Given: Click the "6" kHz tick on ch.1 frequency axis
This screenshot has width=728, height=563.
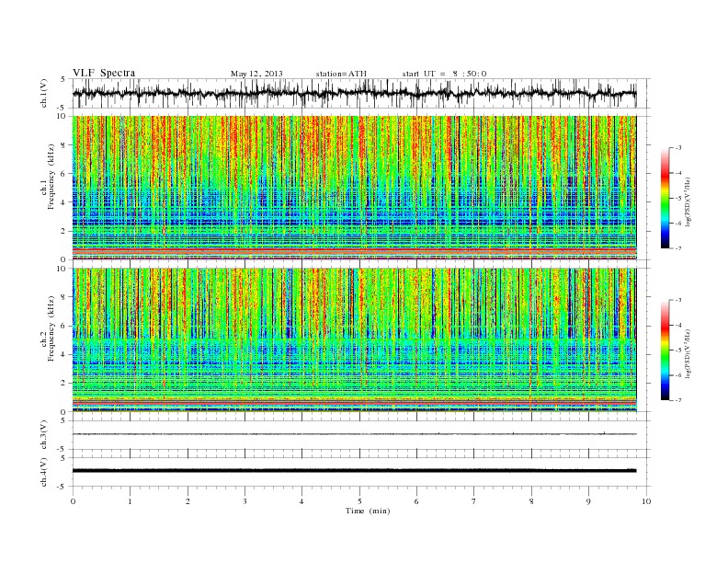Looking at the screenshot, I should 63,174.
